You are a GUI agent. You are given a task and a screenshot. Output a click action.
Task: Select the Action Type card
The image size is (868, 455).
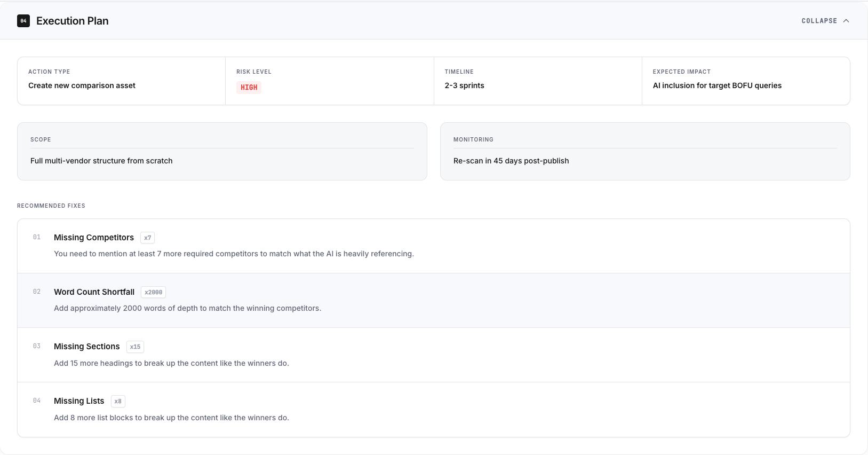[x=121, y=81]
